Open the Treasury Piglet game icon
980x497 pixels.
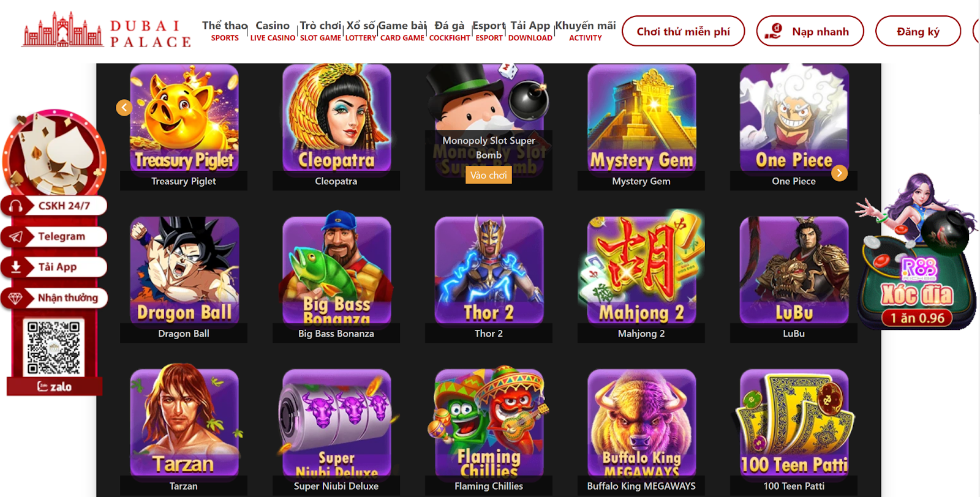[184, 118]
